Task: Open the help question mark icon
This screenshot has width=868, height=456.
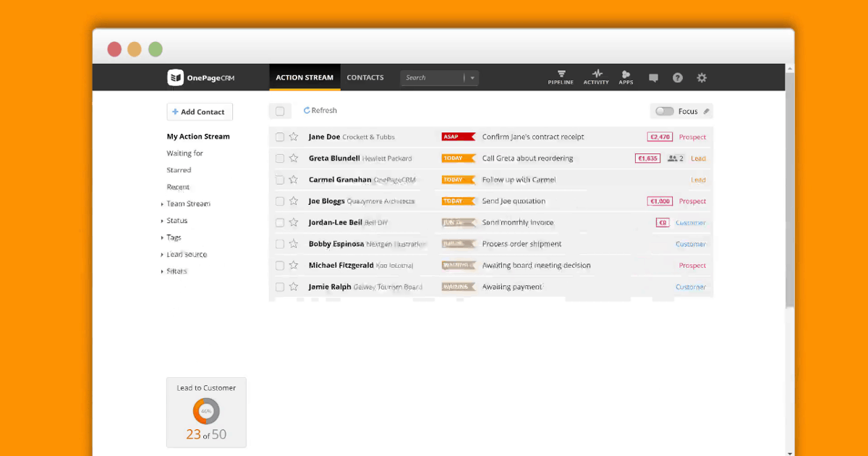Action: (678, 78)
